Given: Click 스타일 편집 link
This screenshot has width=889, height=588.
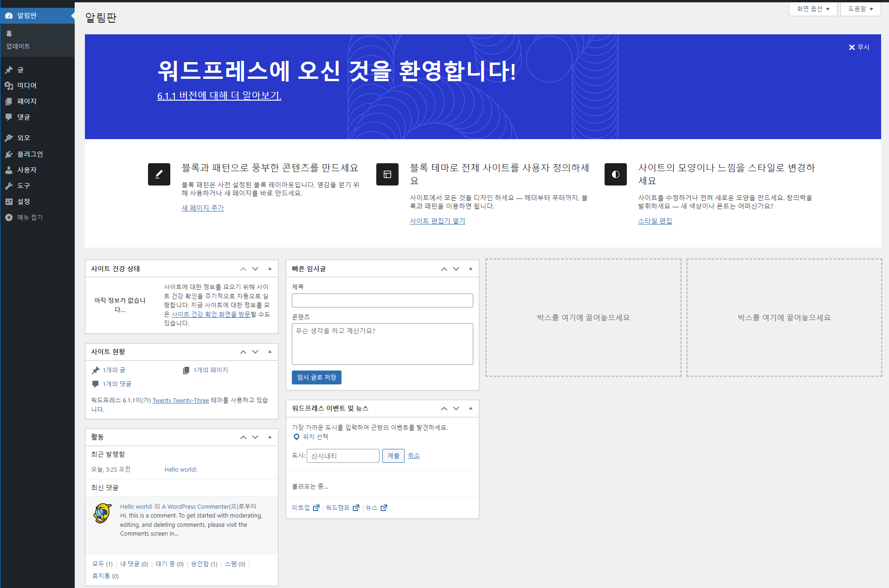Looking at the screenshot, I should (655, 221).
